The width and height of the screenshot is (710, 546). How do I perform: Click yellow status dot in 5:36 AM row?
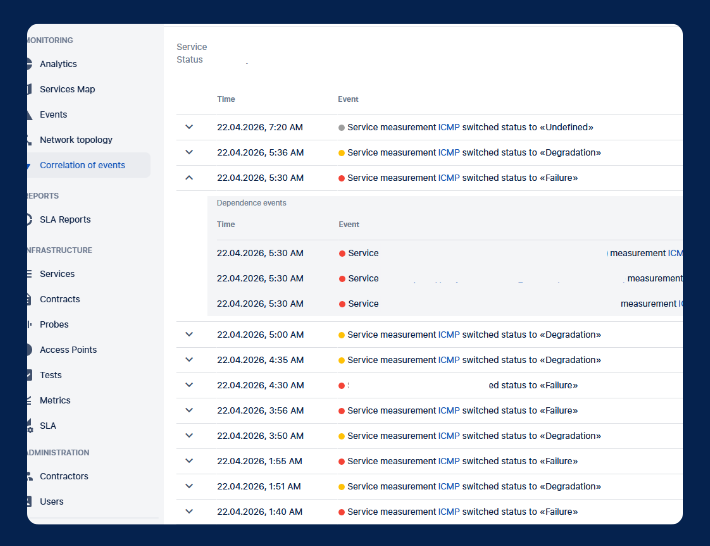(x=341, y=153)
